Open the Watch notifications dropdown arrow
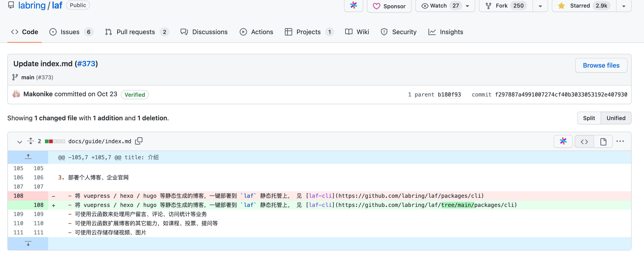644x258 pixels. click(x=467, y=6)
